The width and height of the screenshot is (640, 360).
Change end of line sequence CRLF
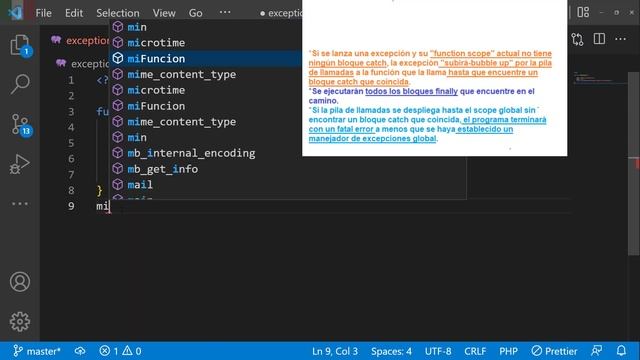[475, 351]
